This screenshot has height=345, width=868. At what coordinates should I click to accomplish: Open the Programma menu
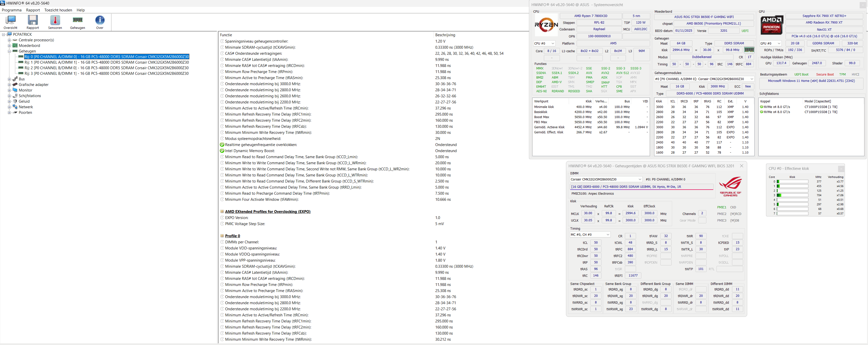[x=12, y=10]
